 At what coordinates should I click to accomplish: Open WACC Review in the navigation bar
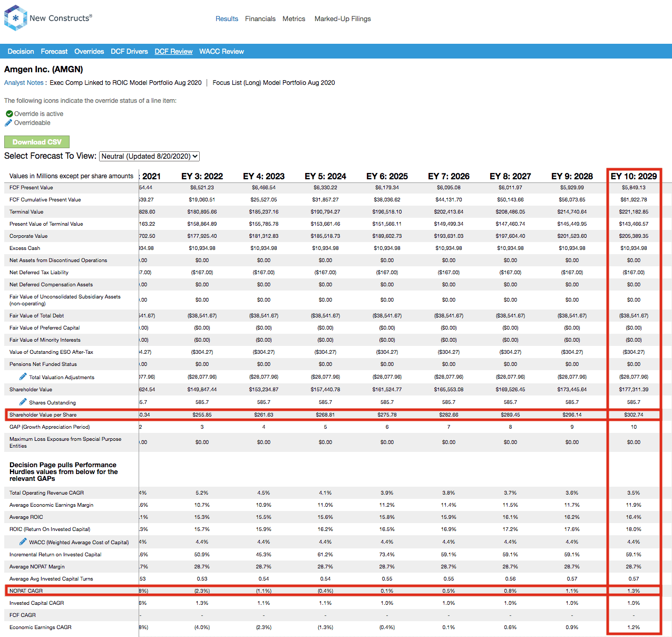pos(221,51)
